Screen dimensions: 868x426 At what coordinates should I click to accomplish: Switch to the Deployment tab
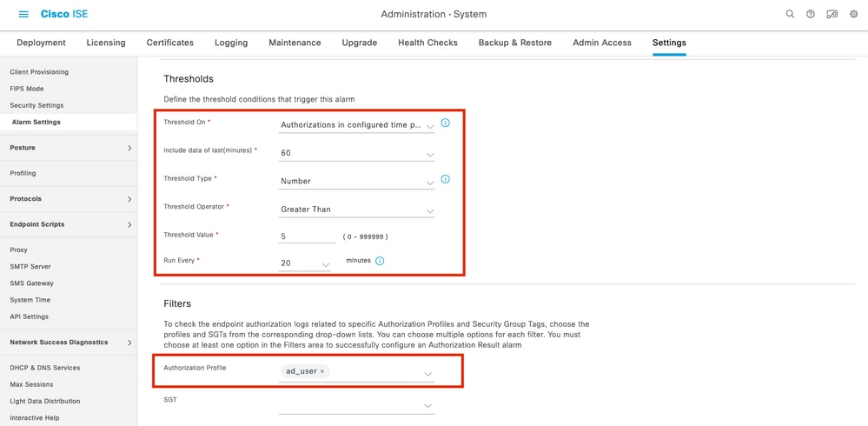coord(42,43)
